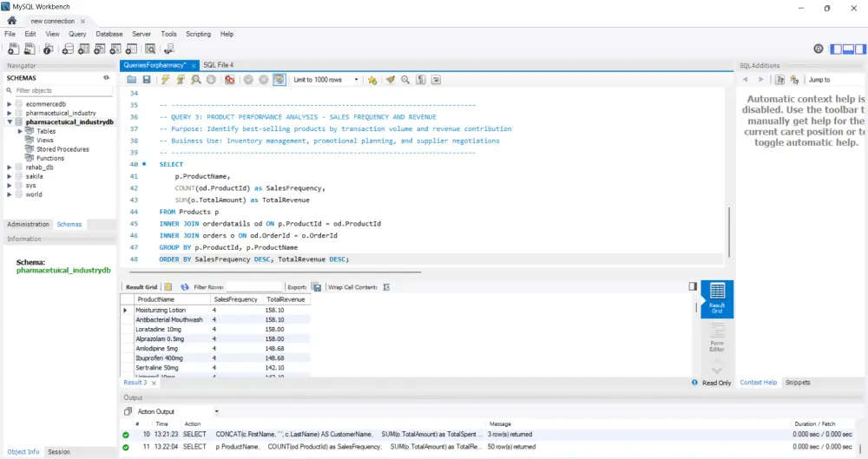
Task: Save the script using the floppy disk icon
Action: [147, 80]
